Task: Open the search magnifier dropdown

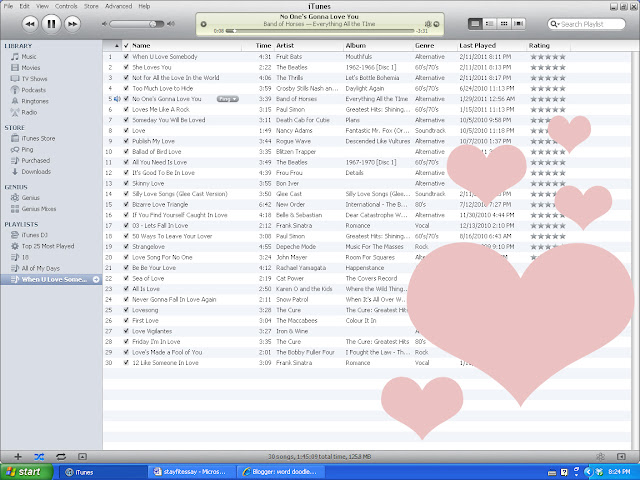Action: tap(554, 24)
